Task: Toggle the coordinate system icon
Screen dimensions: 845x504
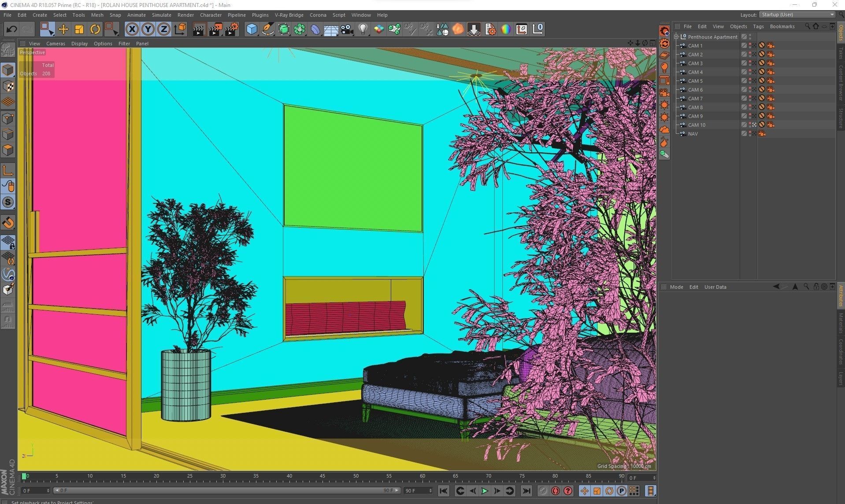Action: [180, 29]
